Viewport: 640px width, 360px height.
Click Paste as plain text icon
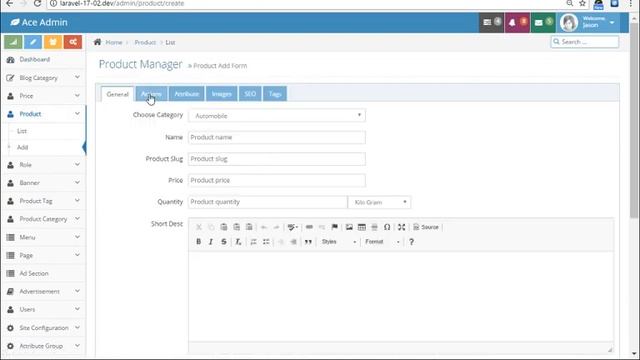(236, 227)
